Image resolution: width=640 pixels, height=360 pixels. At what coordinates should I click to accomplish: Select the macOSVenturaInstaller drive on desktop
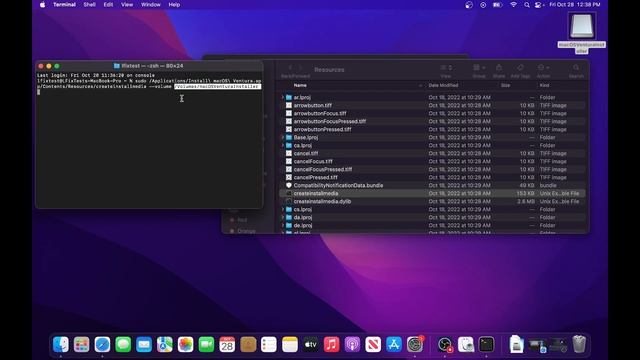(582, 33)
